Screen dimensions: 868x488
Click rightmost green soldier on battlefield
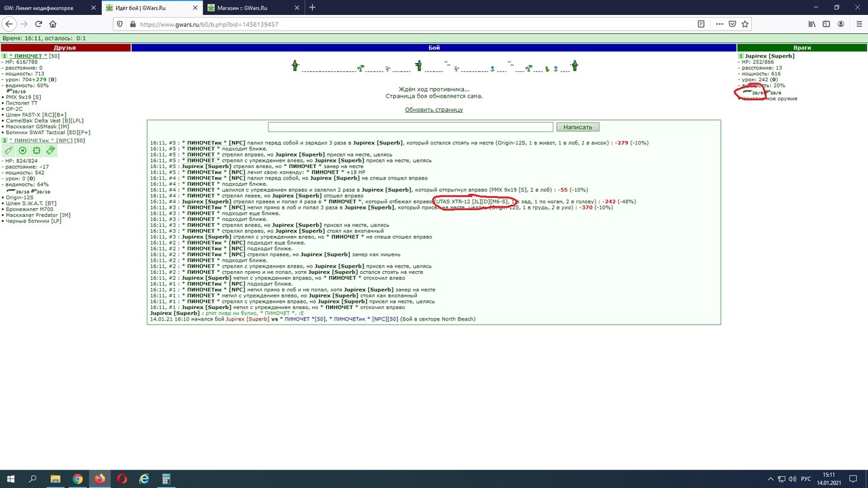574,66
